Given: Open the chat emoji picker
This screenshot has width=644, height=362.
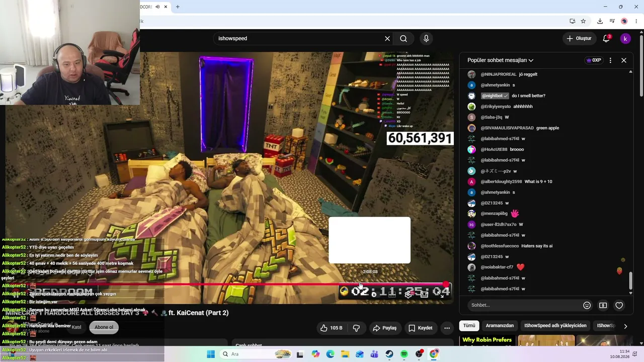Looking at the screenshot, I should pyautogui.click(x=587, y=305).
